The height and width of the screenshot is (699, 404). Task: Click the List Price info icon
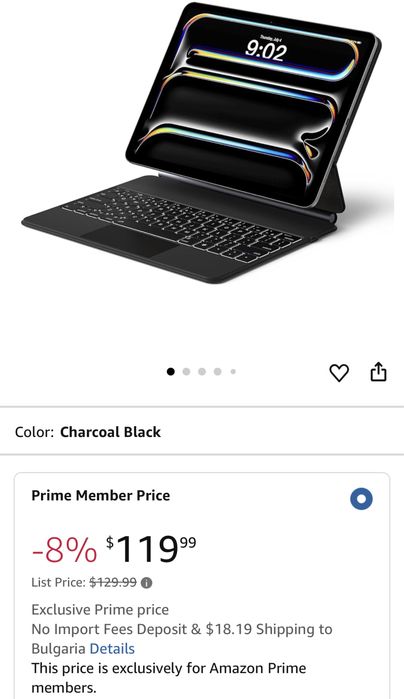click(147, 583)
